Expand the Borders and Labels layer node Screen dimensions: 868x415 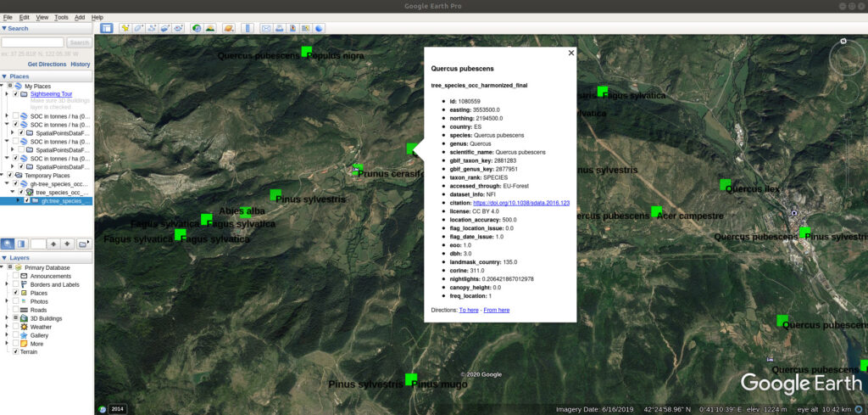[x=7, y=284]
